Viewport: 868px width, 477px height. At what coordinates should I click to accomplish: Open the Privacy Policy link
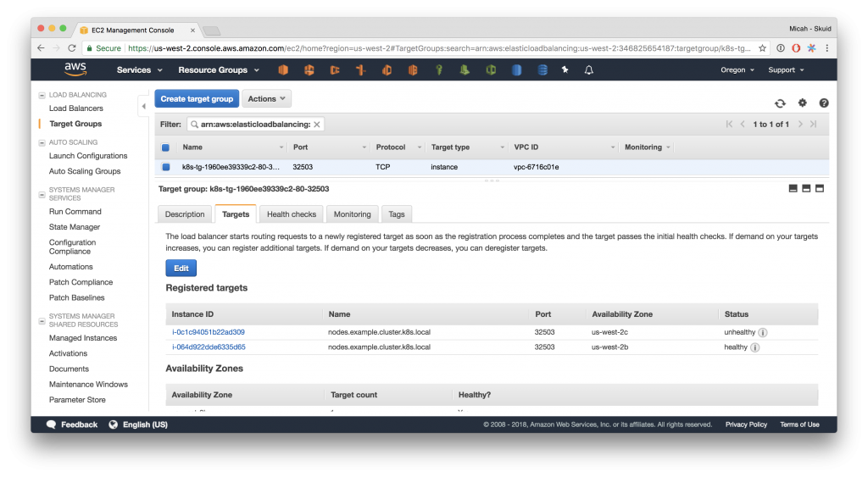[746, 424]
